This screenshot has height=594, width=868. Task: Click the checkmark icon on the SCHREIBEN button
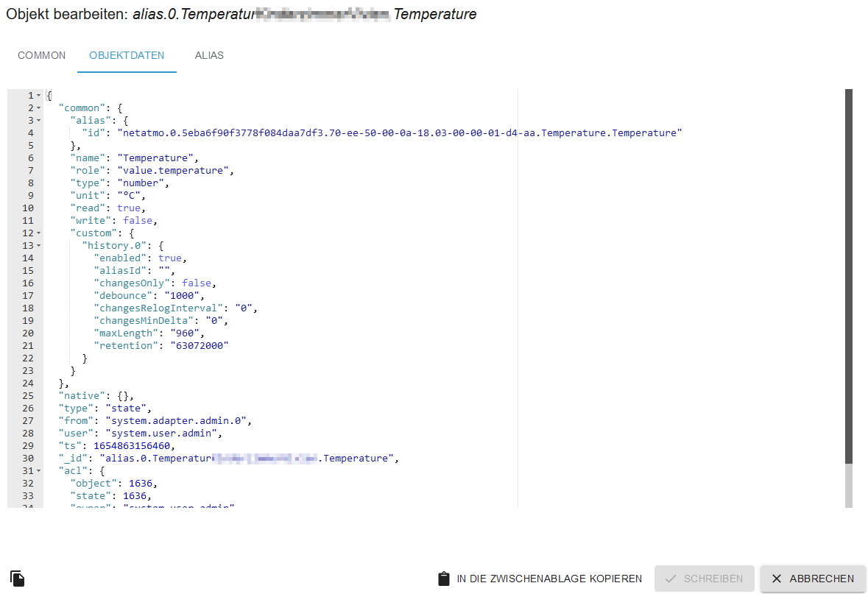[x=671, y=579]
